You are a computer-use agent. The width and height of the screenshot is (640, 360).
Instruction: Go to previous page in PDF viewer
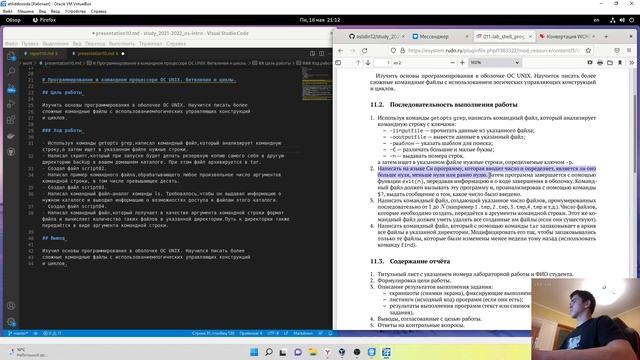(x=358, y=63)
